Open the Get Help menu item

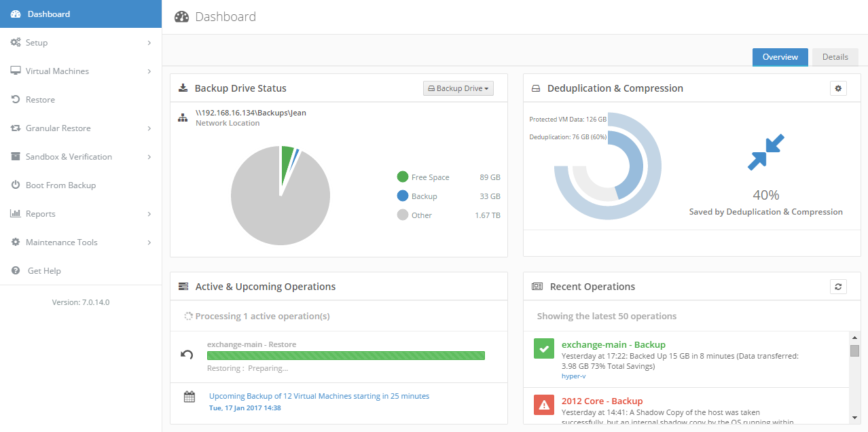44,271
